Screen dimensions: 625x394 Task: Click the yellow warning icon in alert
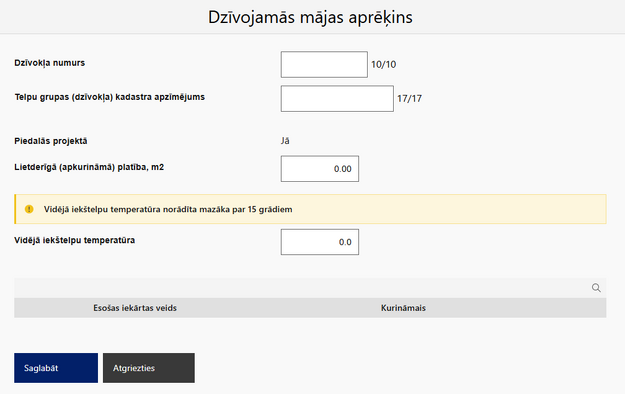point(29,209)
